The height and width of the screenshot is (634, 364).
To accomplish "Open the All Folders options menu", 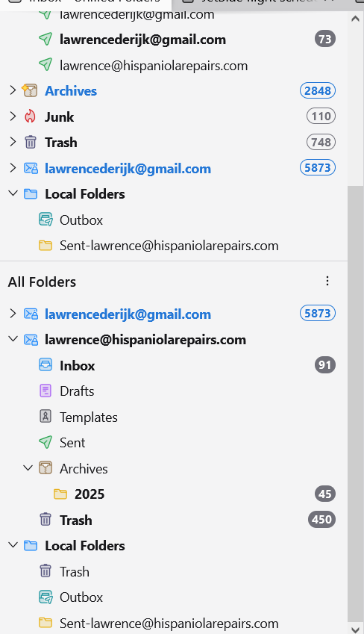I will [x=327, y=281].
